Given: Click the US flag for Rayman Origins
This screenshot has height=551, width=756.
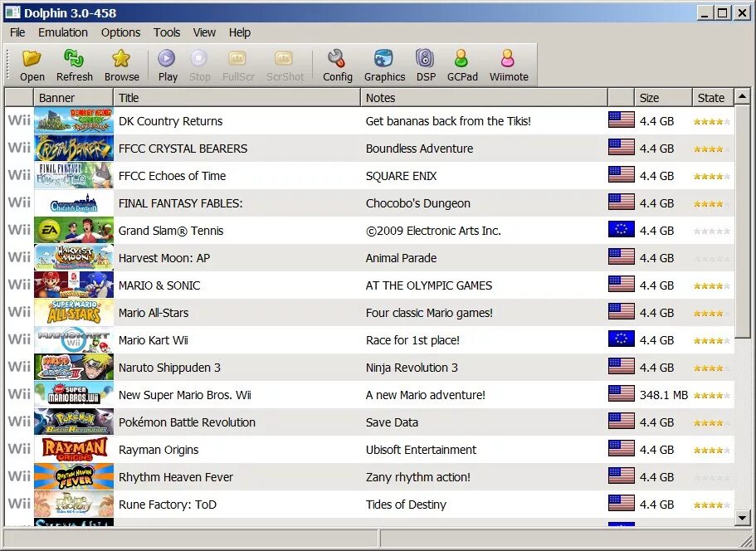Looking at the screenshot, I should pyautogui.click(x=621, y=448).
